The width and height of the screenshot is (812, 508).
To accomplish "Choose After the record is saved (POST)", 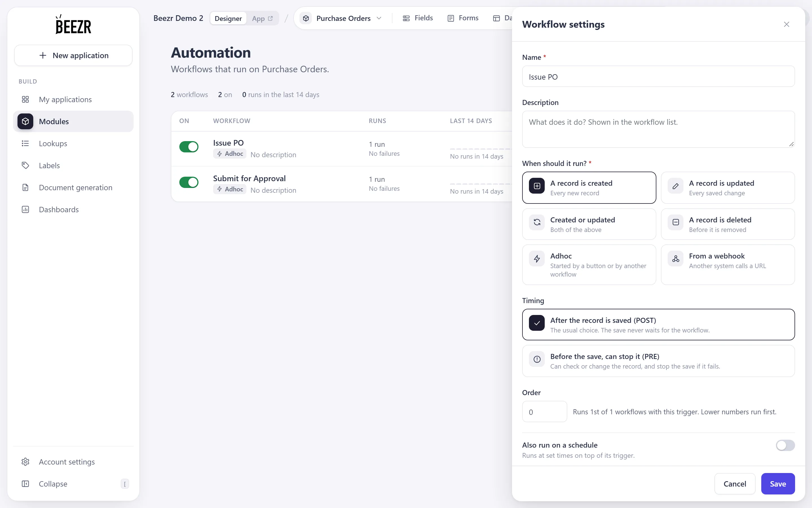I will [658, 325].
